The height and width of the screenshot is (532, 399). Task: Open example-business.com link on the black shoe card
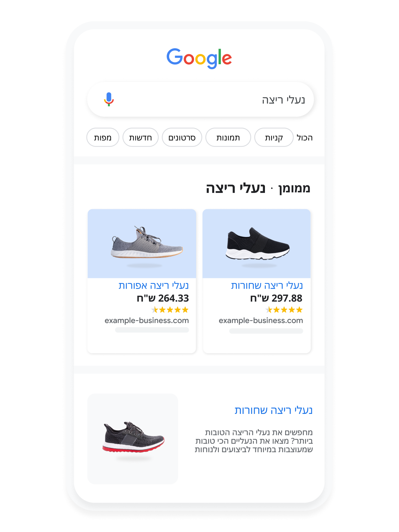[261, 321]
